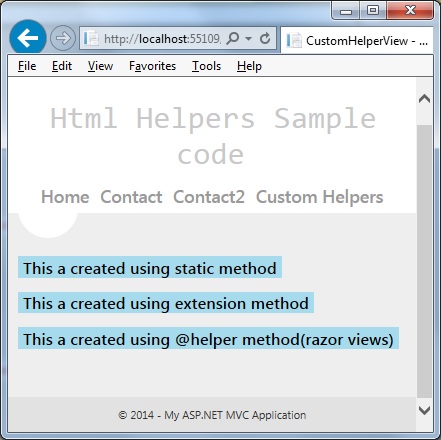Open the Tools menu
This screenshot has width=441, height=440.
206,66
